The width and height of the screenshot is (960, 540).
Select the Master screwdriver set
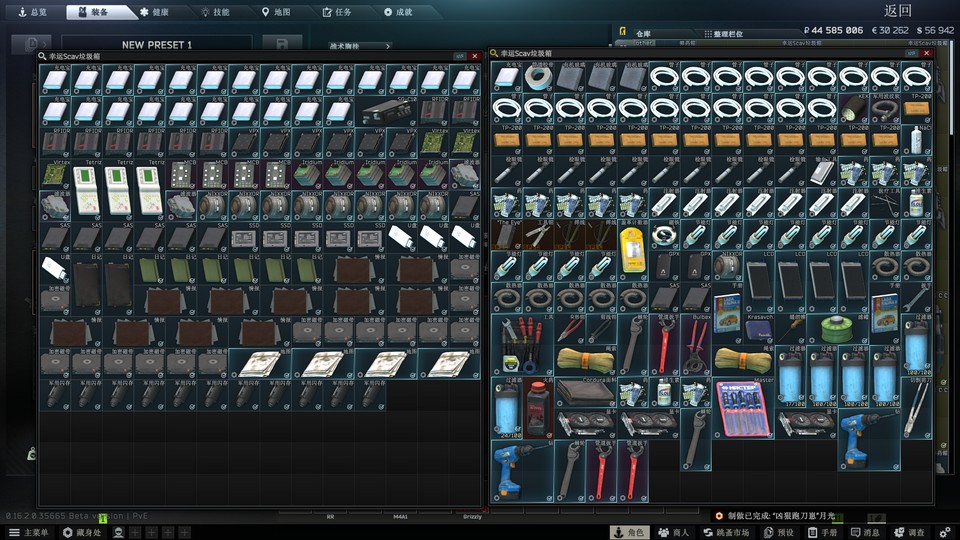tap(743, 408)
